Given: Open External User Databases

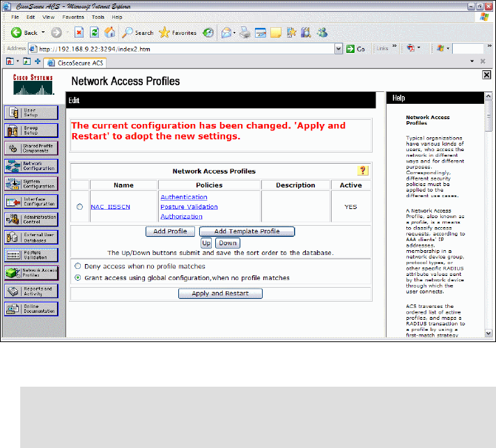Looking at the screenshot, I should (31, 238).
